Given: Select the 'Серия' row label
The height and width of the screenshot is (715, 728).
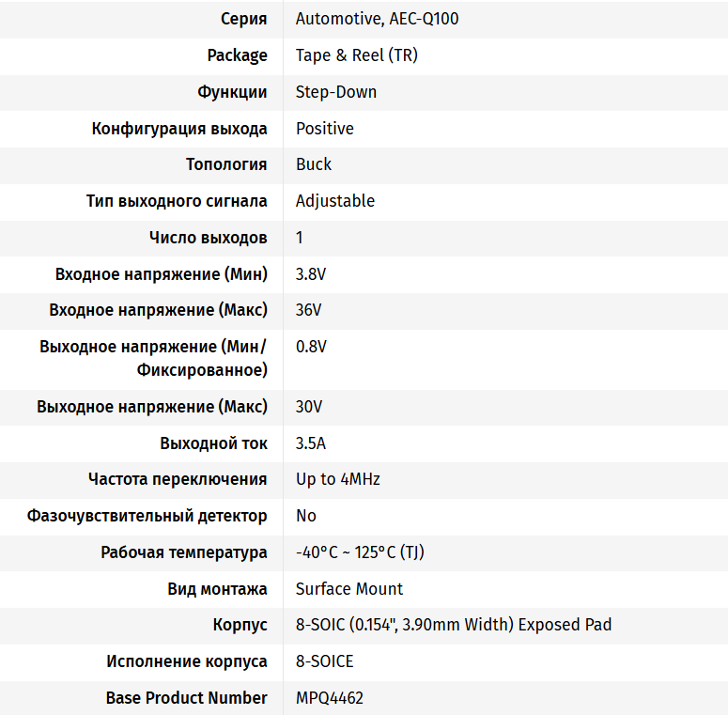Looking at the screenshot, I should 243,19.
